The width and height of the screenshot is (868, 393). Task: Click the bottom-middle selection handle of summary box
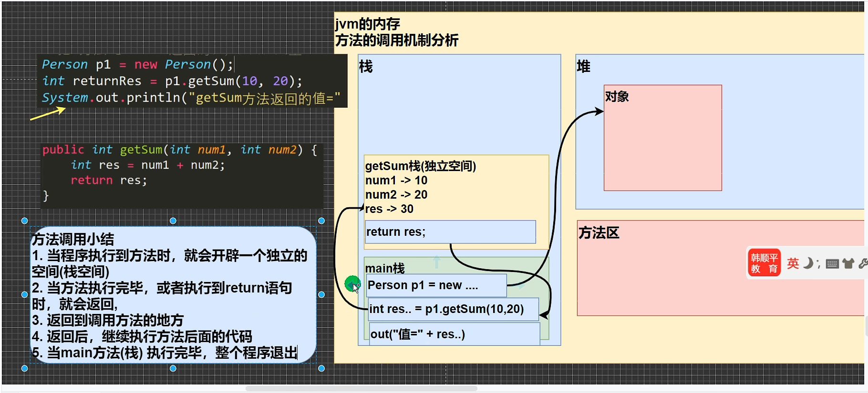coord(173,368)
